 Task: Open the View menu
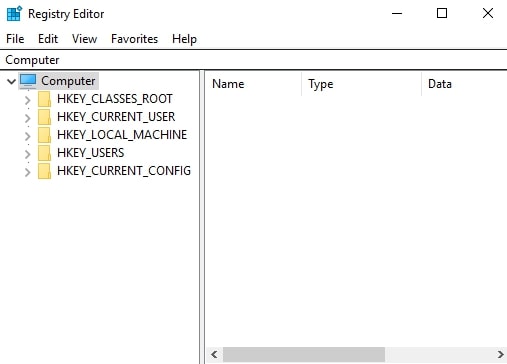[85, 39]
